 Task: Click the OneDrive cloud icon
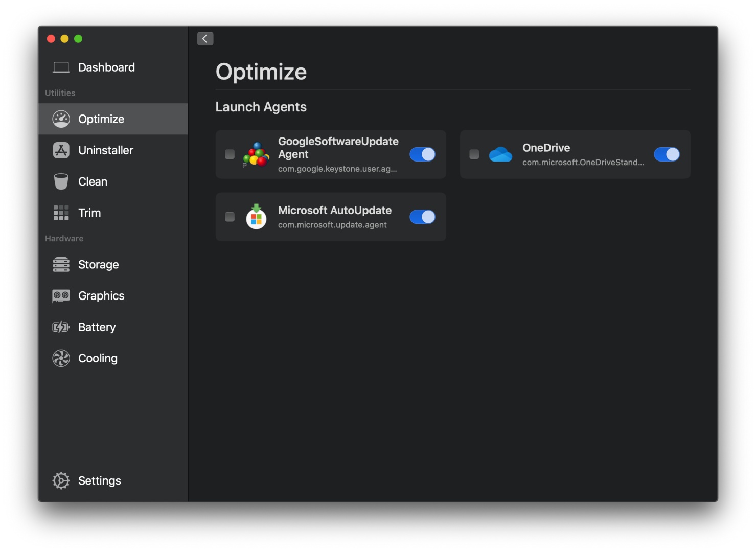(500, 154)
